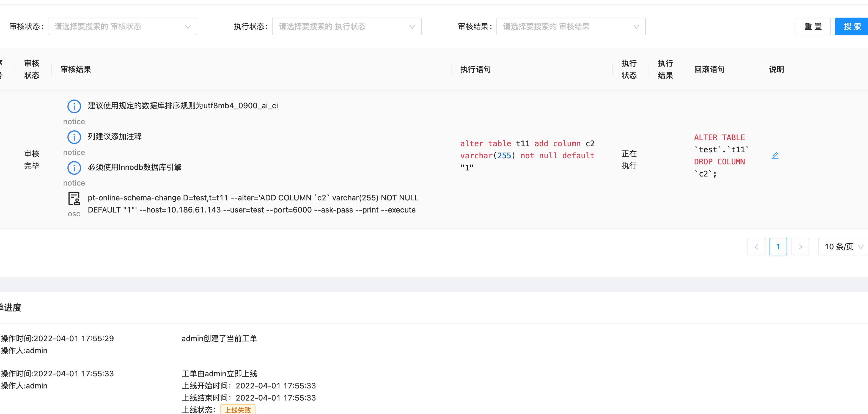Click the osc document icon above pt-online-schema-change text

[74, 199]
